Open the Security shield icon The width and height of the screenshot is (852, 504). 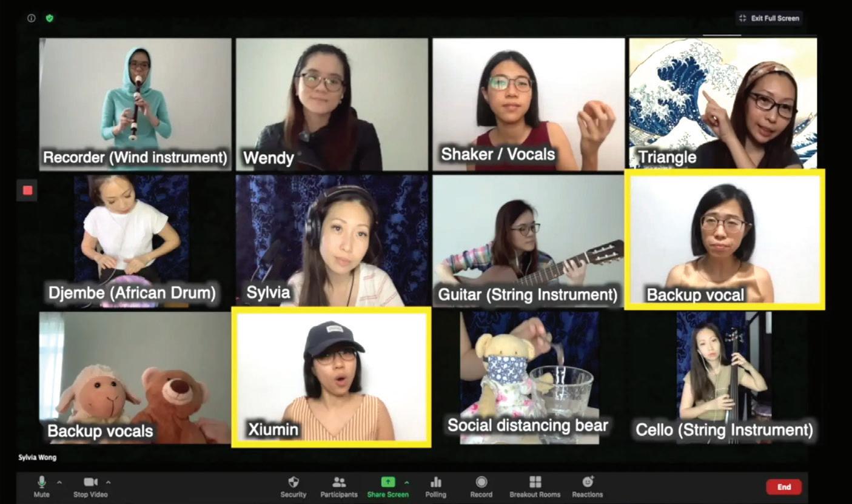click(x=294, y=482)
